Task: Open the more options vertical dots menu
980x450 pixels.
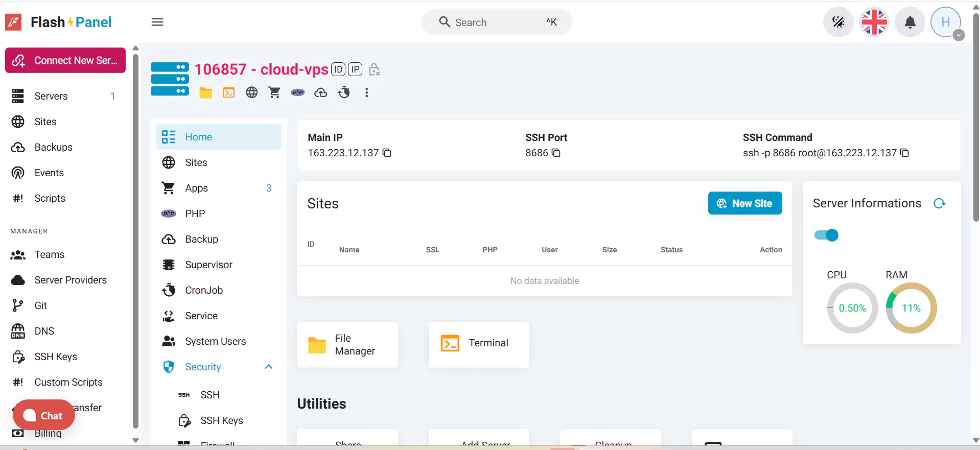Action: pyautogui.click(x=366, y=92)
